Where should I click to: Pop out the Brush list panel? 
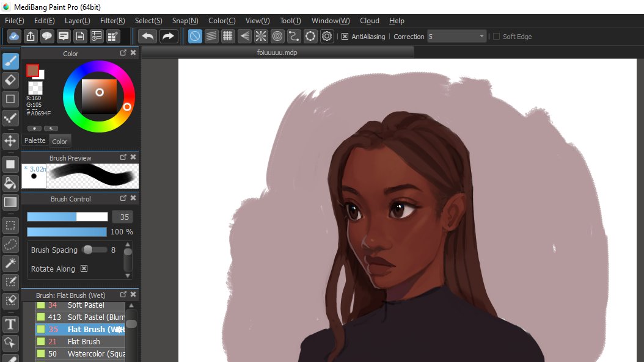coord(123,294)
